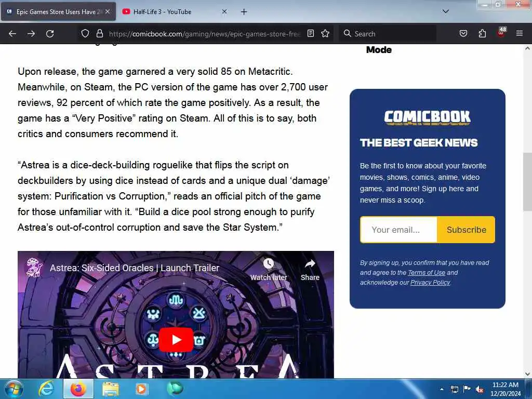
Task: Close the Half-Life 3 YouTube tab
Action: point(224,11)
